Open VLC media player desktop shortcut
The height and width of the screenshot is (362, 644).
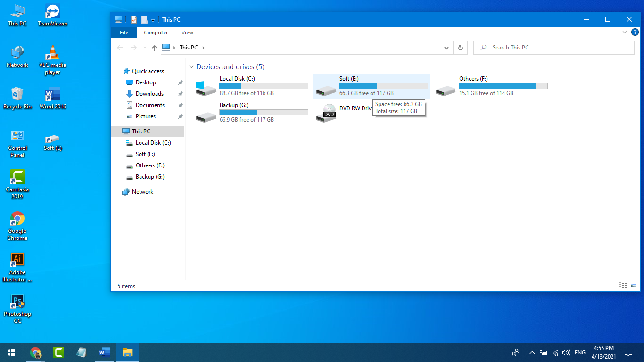click(x=52, y=53)
